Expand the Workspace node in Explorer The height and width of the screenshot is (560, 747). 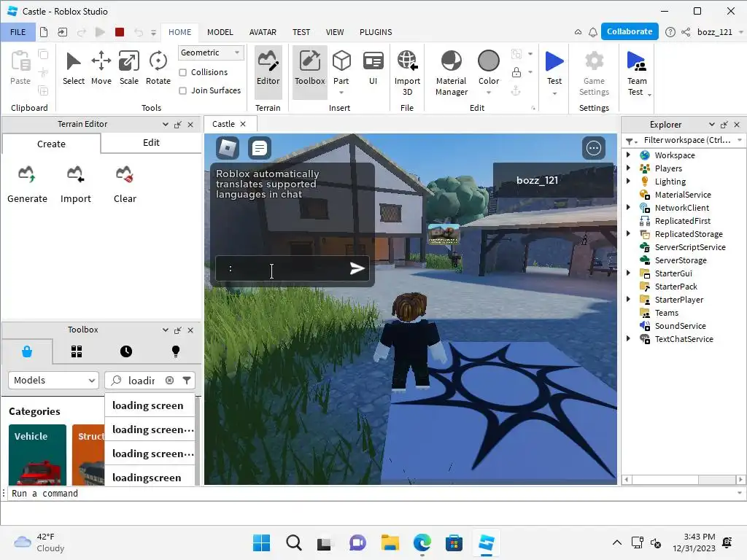[628, 155]
